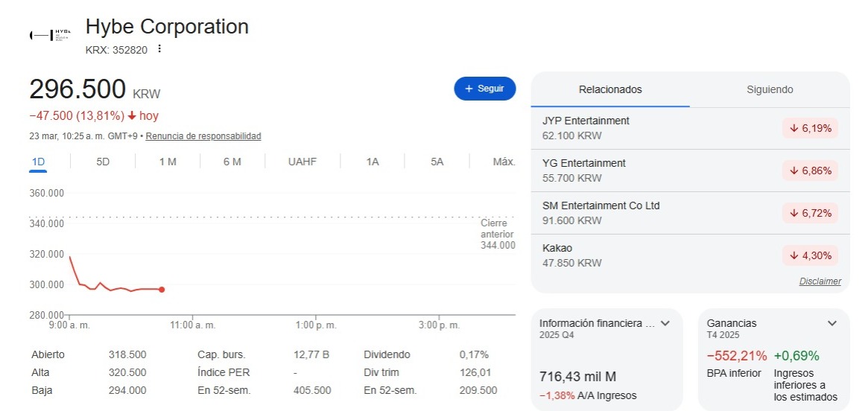Select the UAHF chart range
868x411 pixels.
coord(302,162)
